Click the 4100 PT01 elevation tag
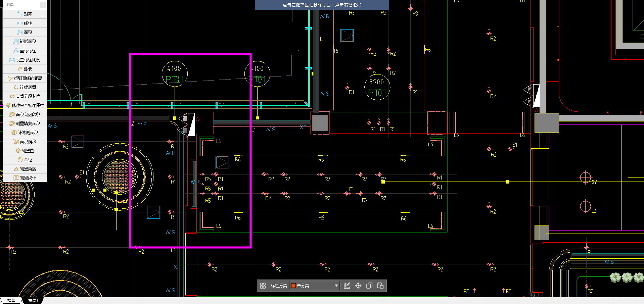The image size is (644, 304). tap(175, 74)
